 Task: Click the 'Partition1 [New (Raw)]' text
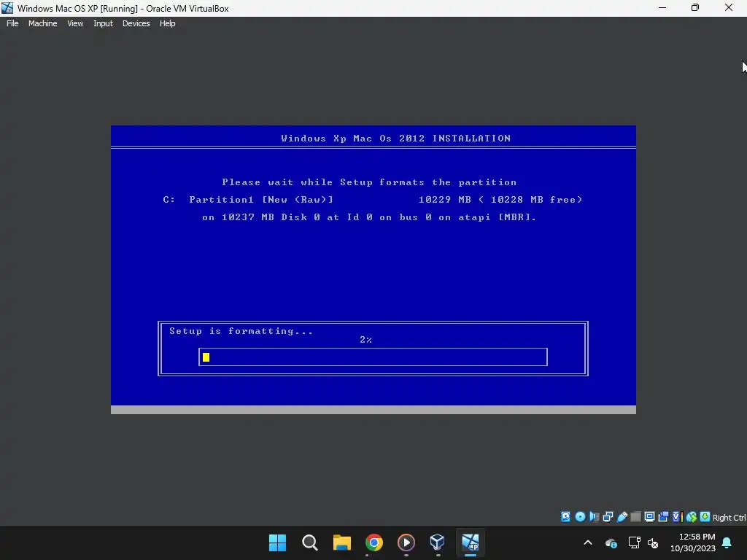(261, 200)
